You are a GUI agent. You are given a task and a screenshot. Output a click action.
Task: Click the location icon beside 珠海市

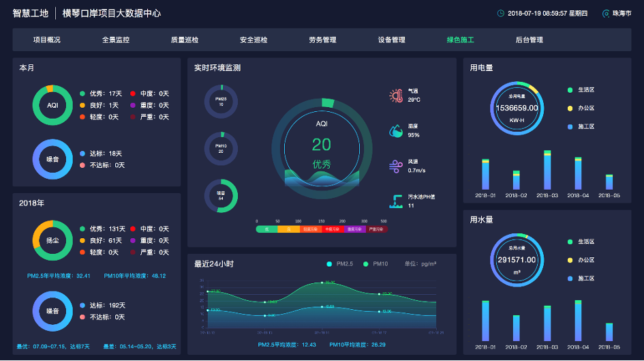click(x=605, y=14)
